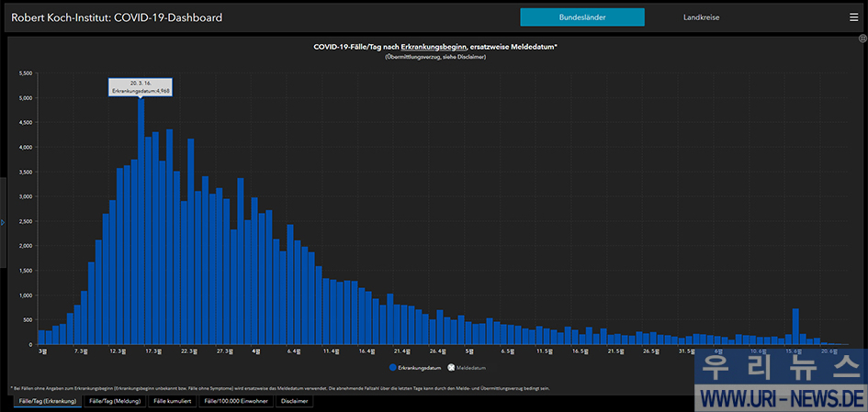Switch to the Bundesländer view

581,17
